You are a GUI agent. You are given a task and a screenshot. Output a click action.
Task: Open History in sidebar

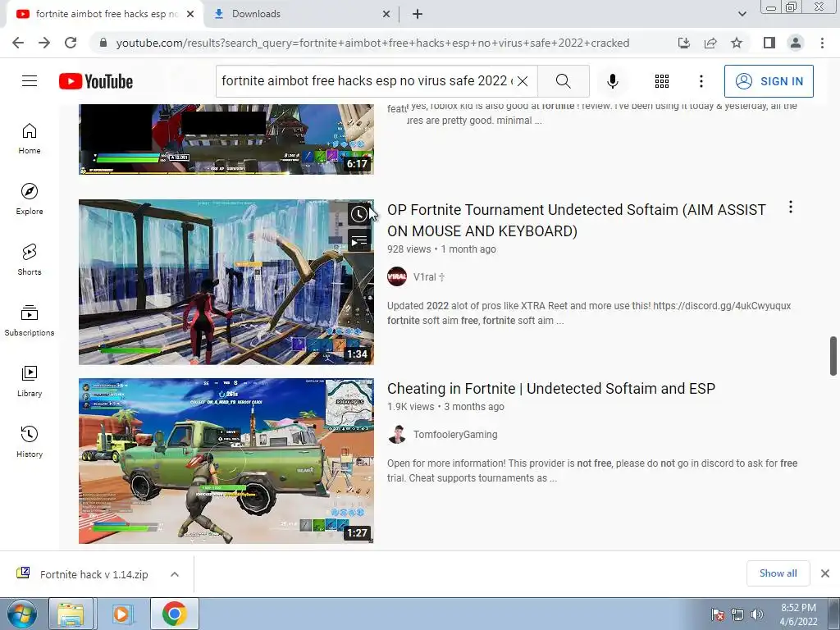click(30, 442)
